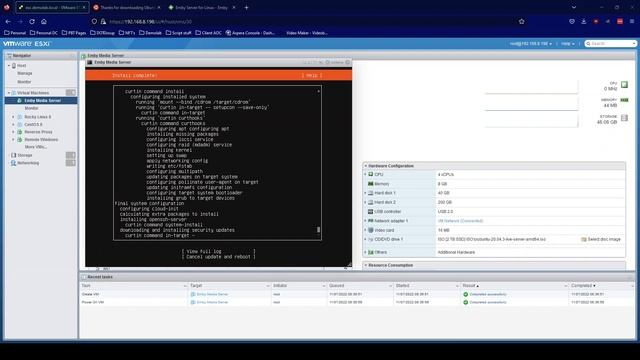Select Emby Media Server in Navigator

pyautogui.click(x=41, y=100)
